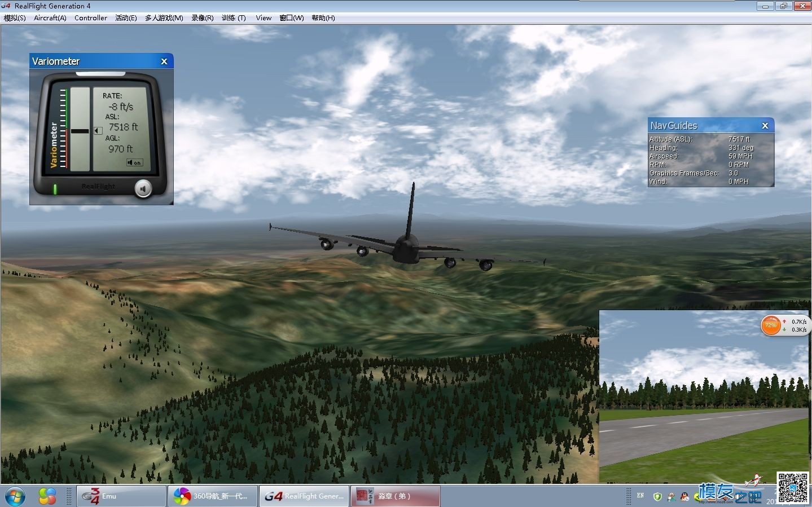
Task: Open the Controller menu
Action: 91,17
